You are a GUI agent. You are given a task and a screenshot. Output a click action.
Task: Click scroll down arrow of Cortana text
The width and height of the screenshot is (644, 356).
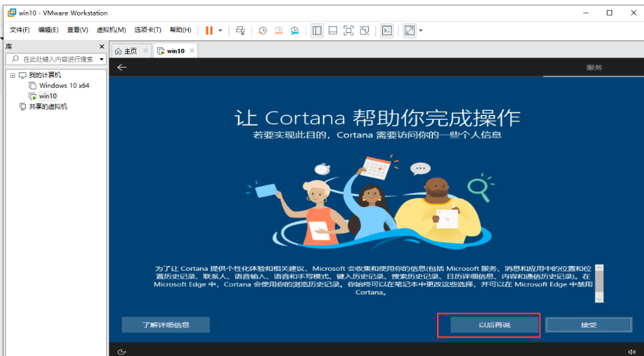599,299
